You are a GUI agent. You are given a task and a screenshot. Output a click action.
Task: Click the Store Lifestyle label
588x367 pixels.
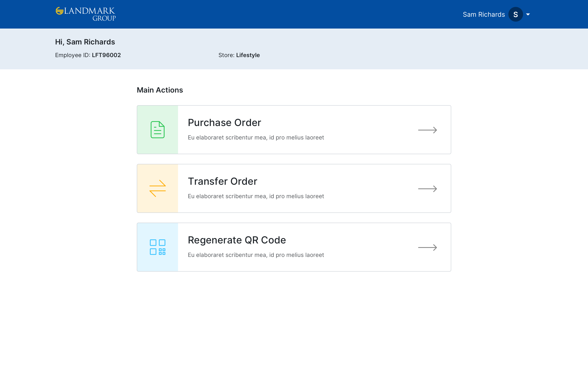pos(239,55)
